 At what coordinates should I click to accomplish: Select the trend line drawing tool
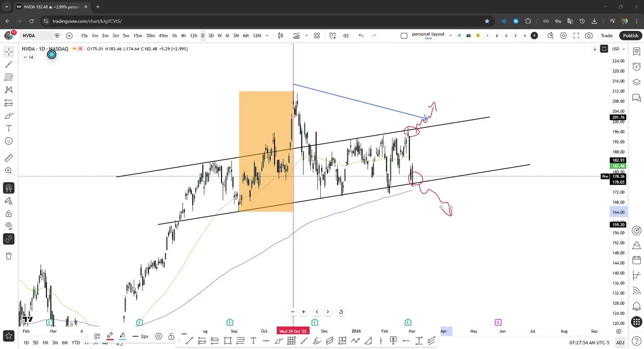(9, 64)
